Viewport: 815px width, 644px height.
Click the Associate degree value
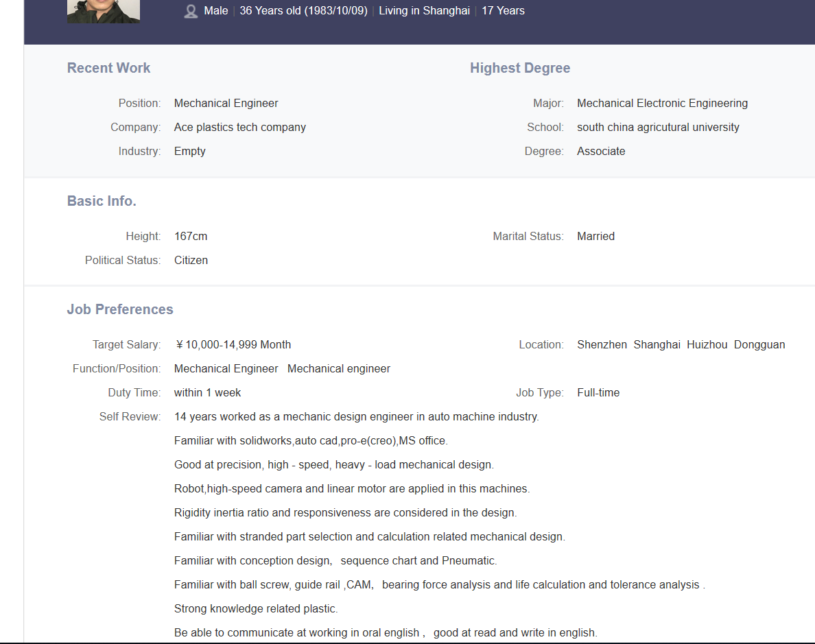601,151
